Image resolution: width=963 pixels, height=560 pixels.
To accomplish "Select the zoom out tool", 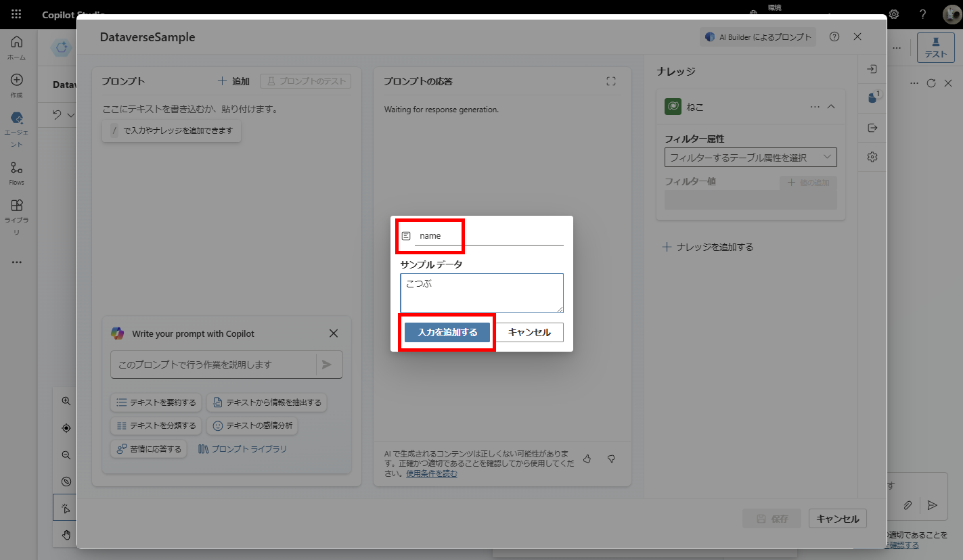I will tap(66, 454).
